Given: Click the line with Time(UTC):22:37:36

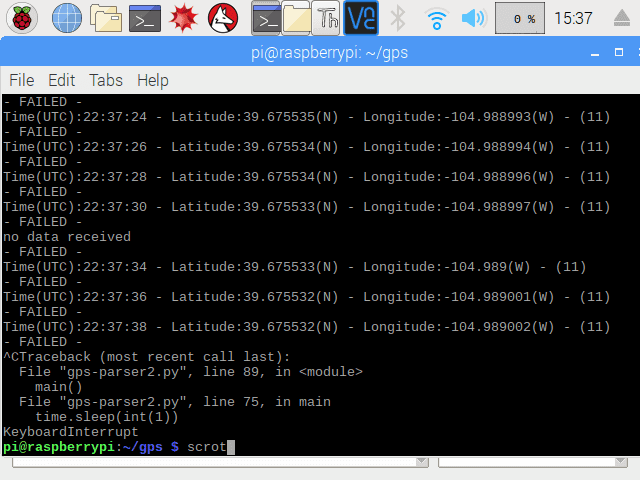Looking at the screenshot, I should tap(307, 297).
